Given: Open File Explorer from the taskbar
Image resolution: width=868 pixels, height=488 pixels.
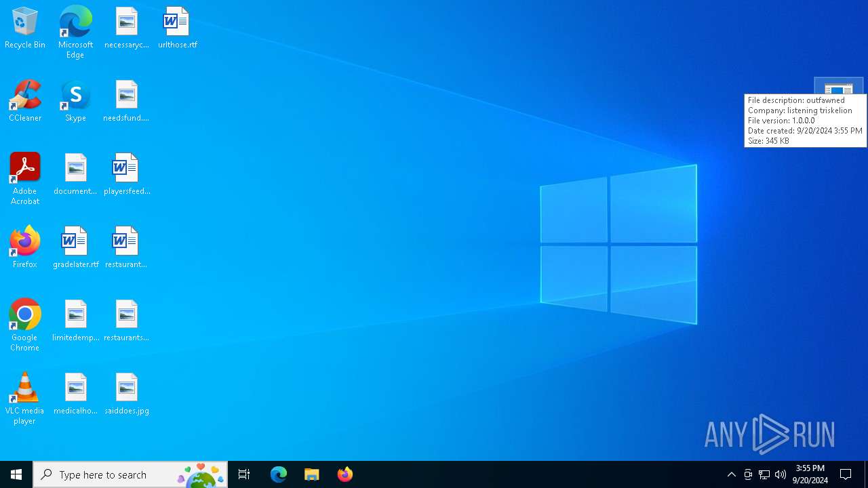Looking at the screenshot, I should click(312, 474).
